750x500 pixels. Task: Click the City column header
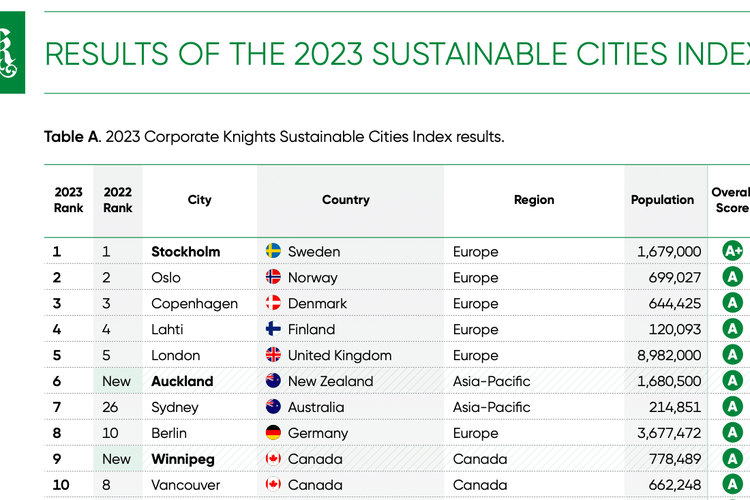pyautogui.click(x=200, y=200)
